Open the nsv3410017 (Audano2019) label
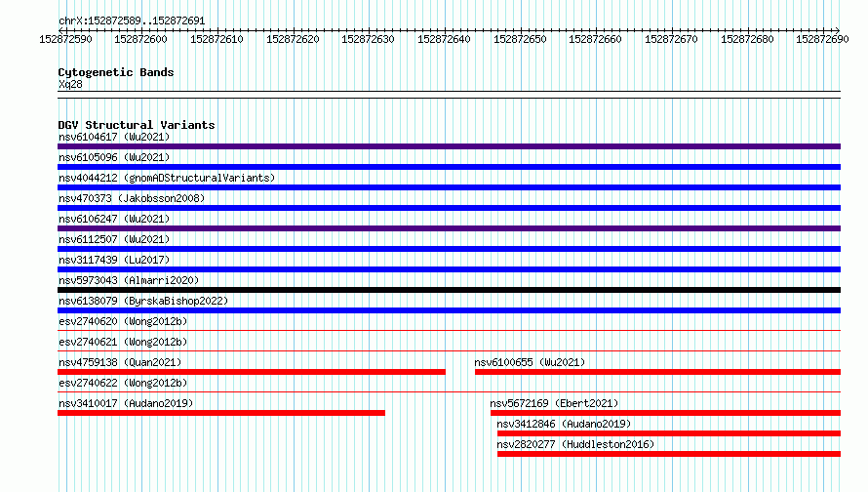868x492 pixels. coord(126,403)
